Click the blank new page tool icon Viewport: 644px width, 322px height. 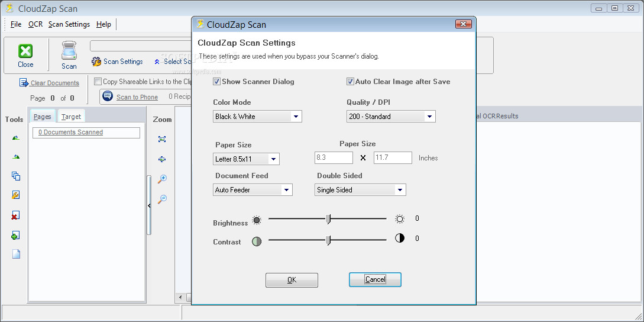(16, 254)
